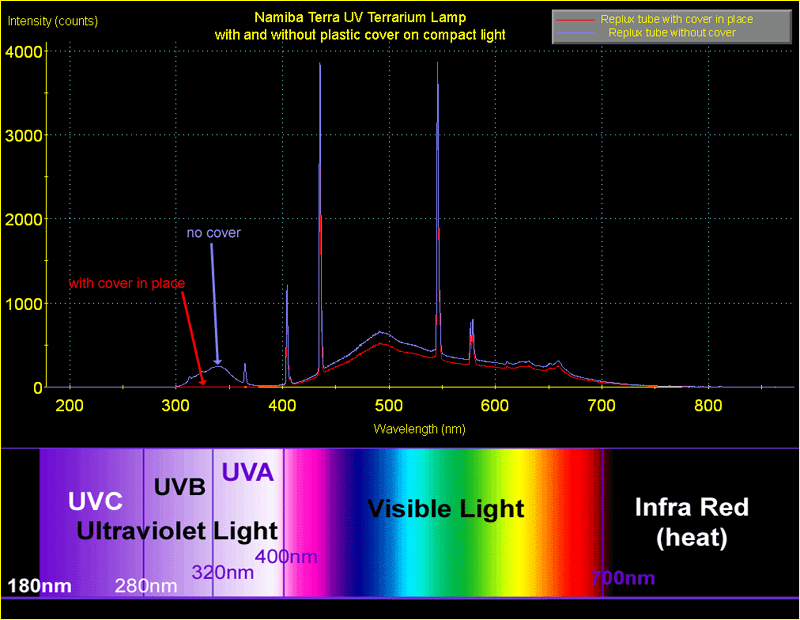Click the x-axis value 800
The image size is (800, 620).
pos(708,406)
